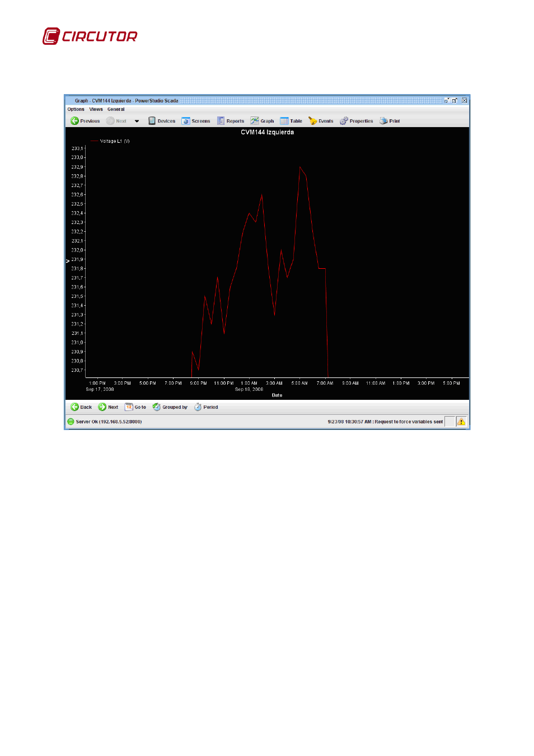Image resolution: width=534 pixels, height=756 pixels.
Task: Switch to the Table view
Action: pyautogui.click(x=291, y=121)
